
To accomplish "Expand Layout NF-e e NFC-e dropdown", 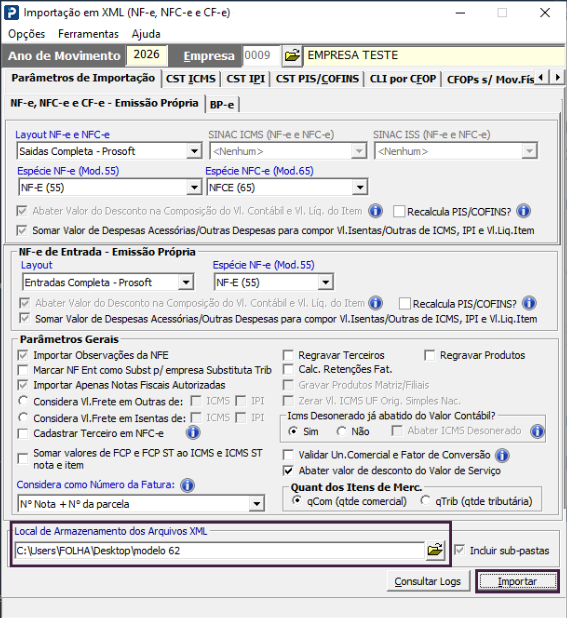I will point(194,151).
